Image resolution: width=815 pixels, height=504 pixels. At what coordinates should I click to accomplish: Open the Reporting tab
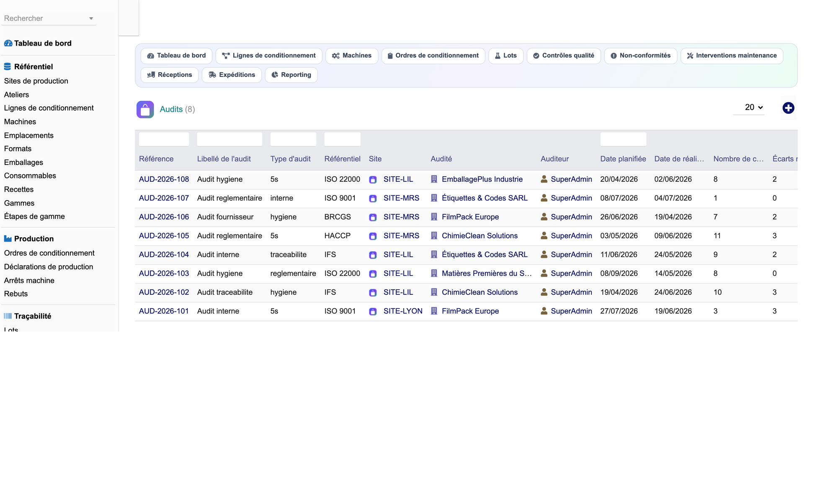pos(291,75)
